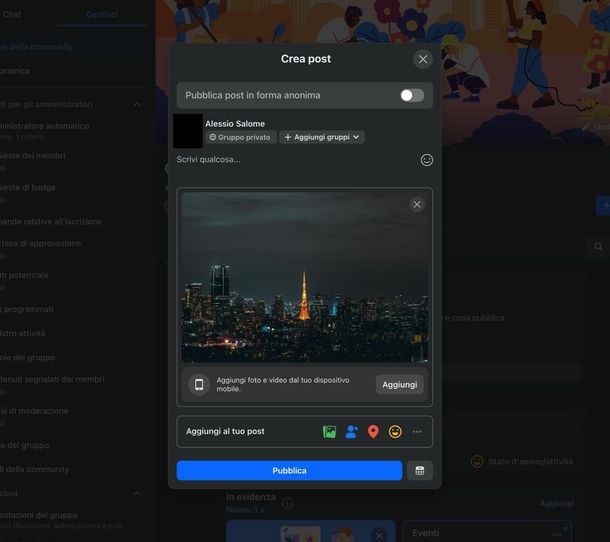The width and height of the screenshot is (610, 542).
Task: Click the blue Pubblica button
Action: coord(289,470)
